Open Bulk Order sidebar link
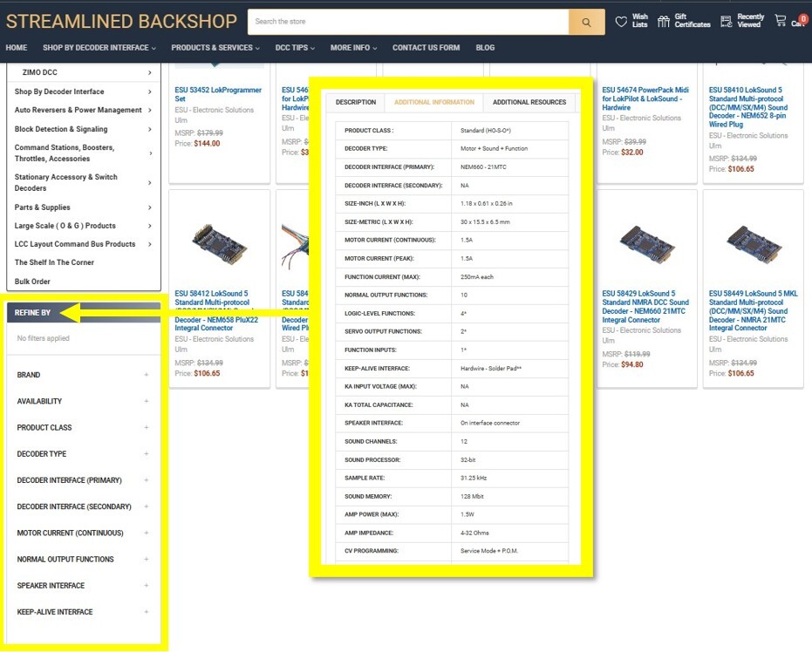 (x=32, y=282)
